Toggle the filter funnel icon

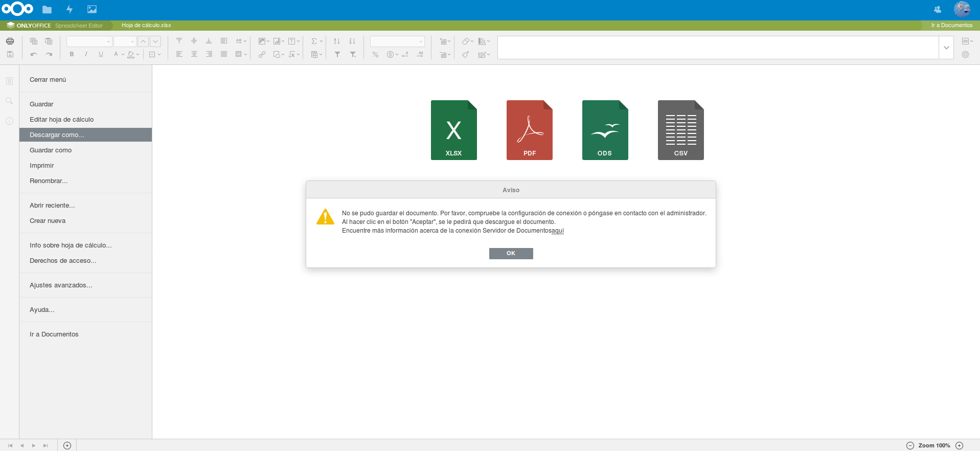click(x=337, y=54)
